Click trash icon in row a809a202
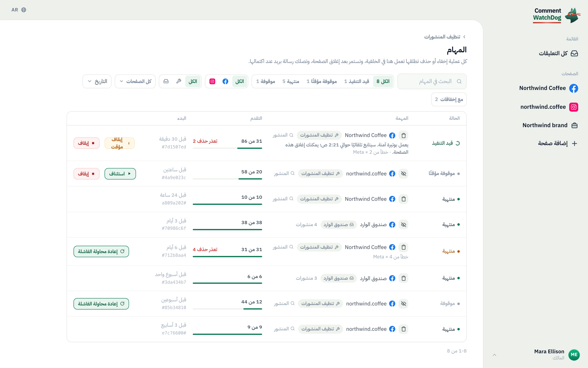The height and width of the screenshot is (368, 588). point(404,199)
